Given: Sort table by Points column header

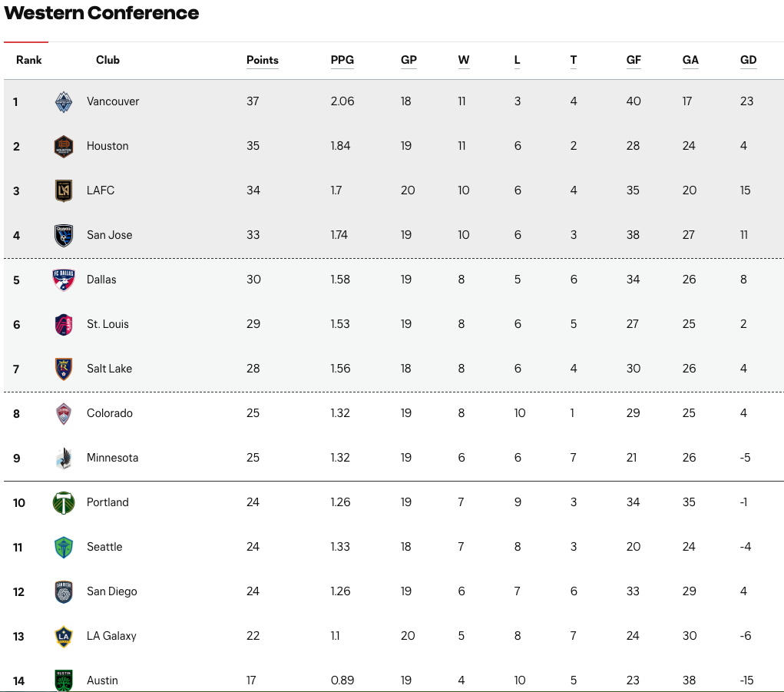Looking at the screenshot, I should (x=263, y=60).
